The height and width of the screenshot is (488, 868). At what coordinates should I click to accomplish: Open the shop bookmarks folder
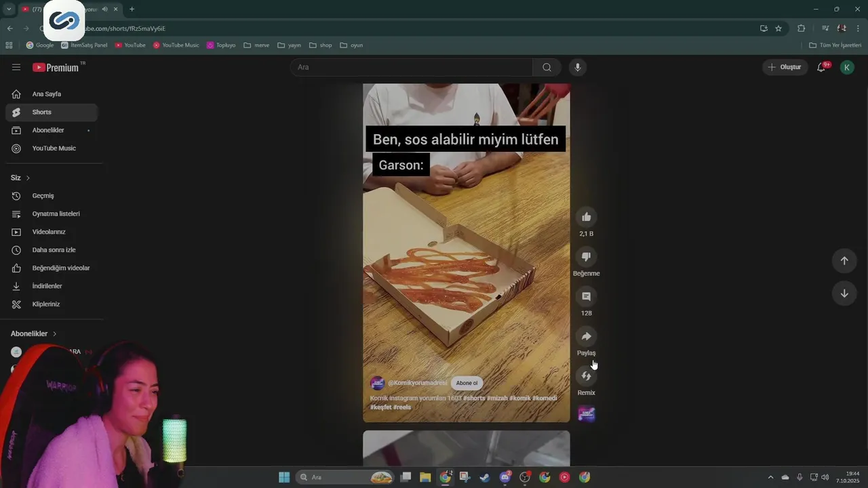coord(321,45)
